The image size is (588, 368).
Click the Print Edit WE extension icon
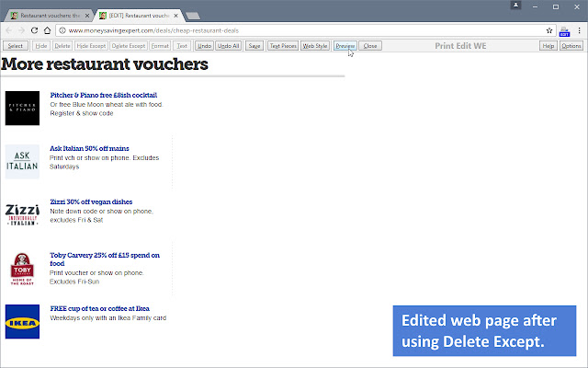point(563,30)
